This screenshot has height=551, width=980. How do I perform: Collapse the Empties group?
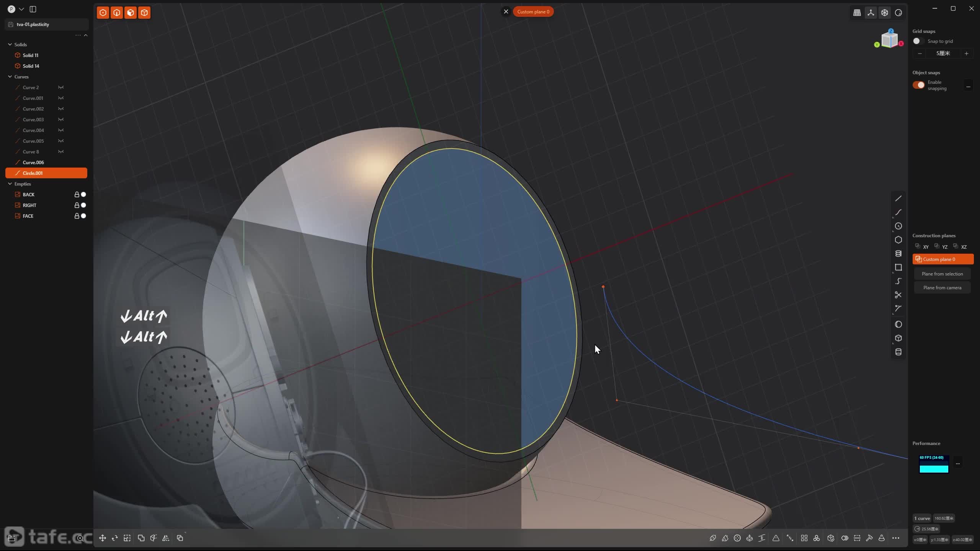coord(10,184)
